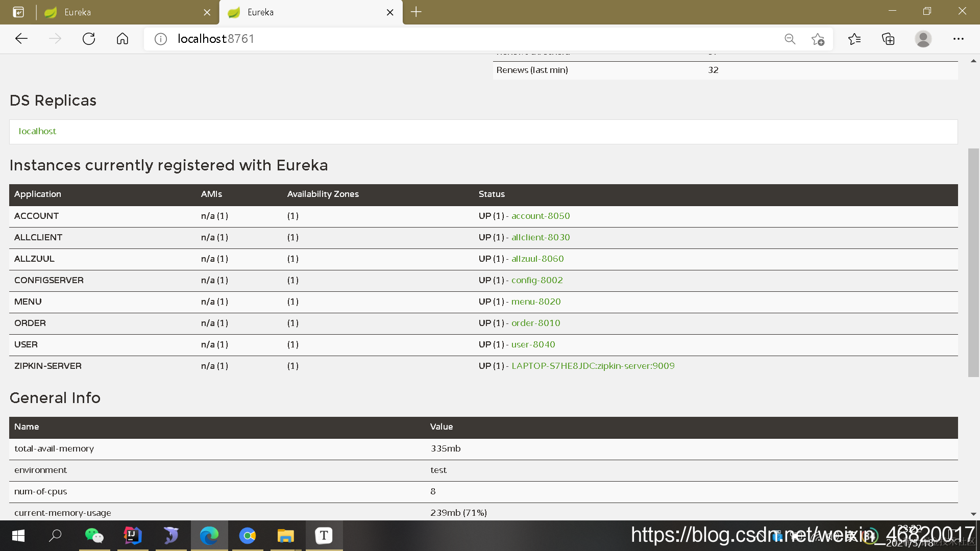Click the home page icon

click(122, 39)
